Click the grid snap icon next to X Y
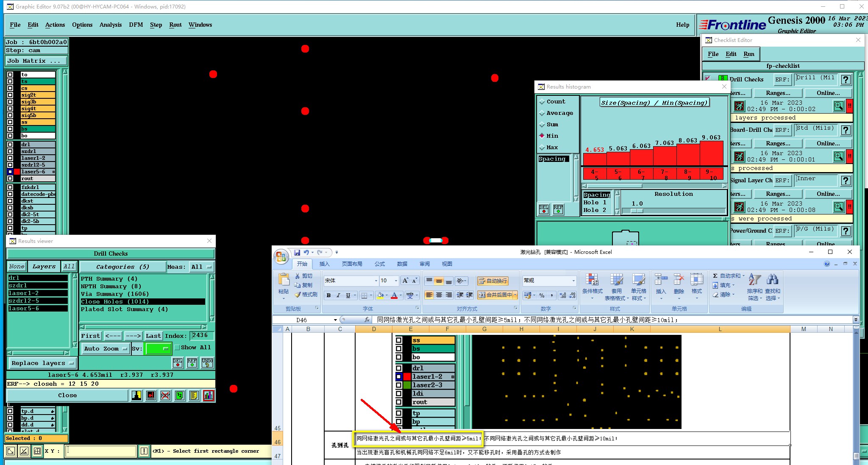Screen dimensions: 868x465 pyautogui.click(x=37, y=451)
